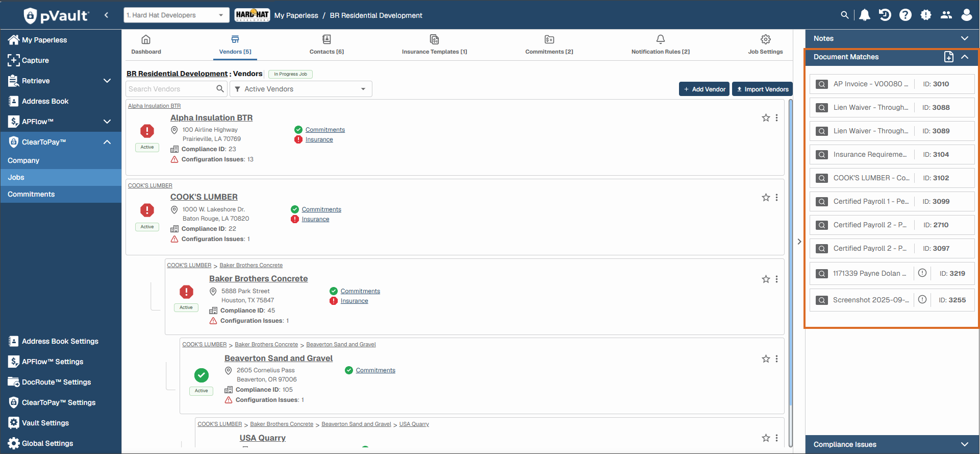Open more options menu for Alpha Insulation BTR
980x454 pixels.
click(x=777, y=118)
